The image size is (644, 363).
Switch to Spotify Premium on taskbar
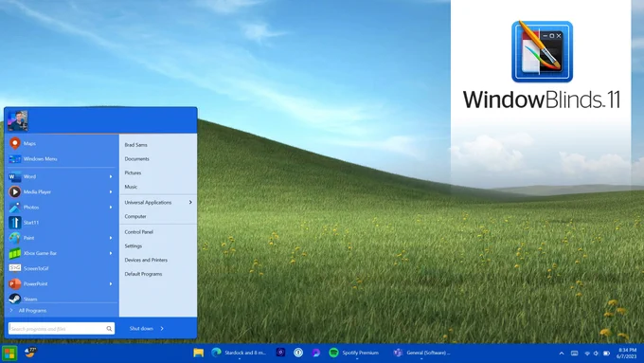click(354, 353)
